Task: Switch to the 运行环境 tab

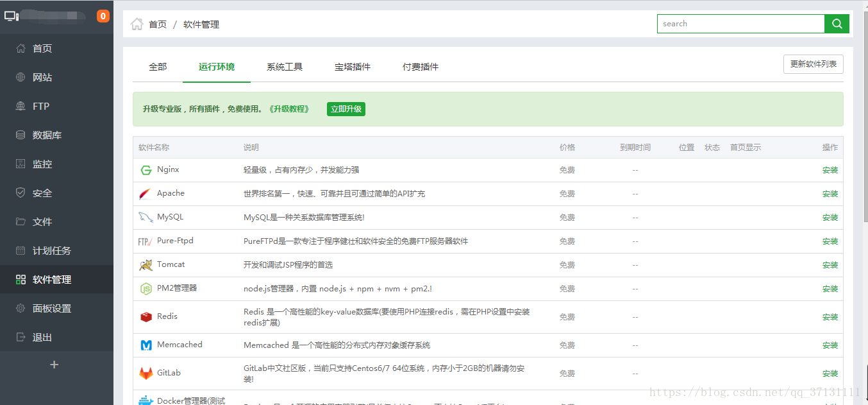Action: tap(217, 67)
